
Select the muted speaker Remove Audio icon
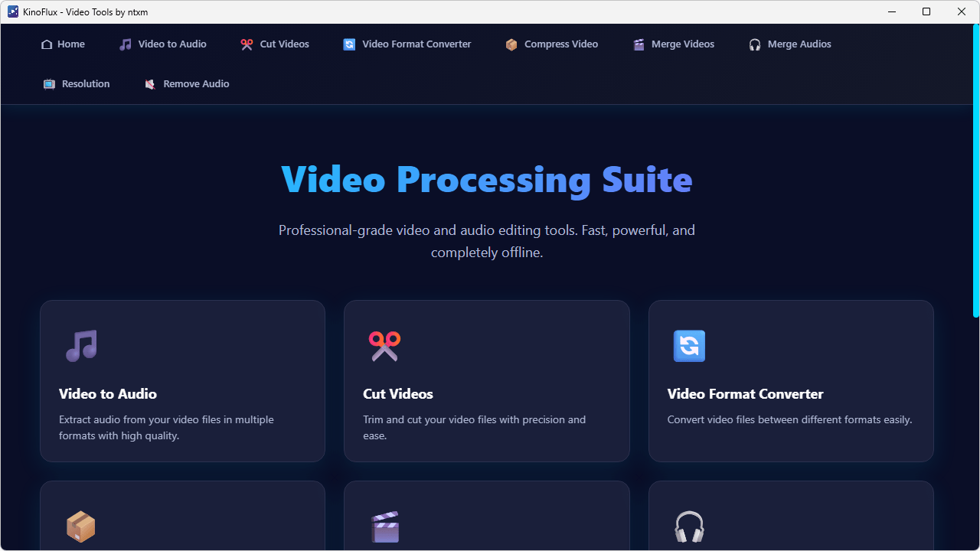150,83
